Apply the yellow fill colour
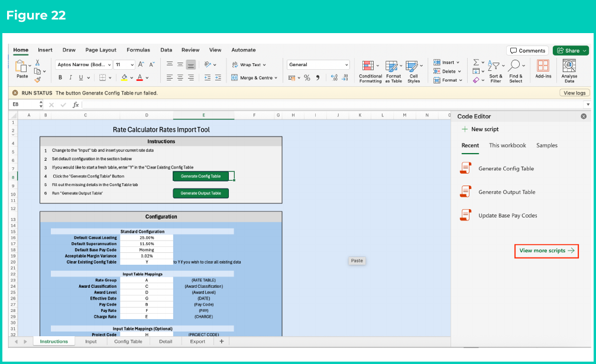 [124, 77]
